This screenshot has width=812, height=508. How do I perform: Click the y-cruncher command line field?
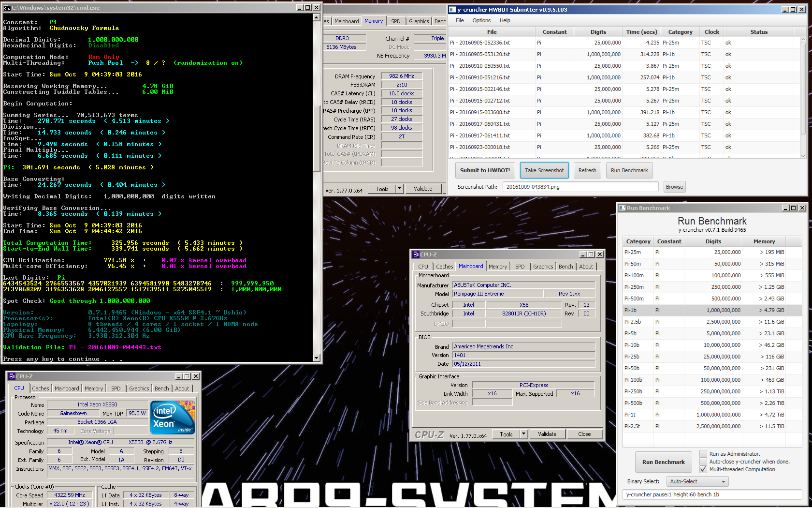(712, 494)
